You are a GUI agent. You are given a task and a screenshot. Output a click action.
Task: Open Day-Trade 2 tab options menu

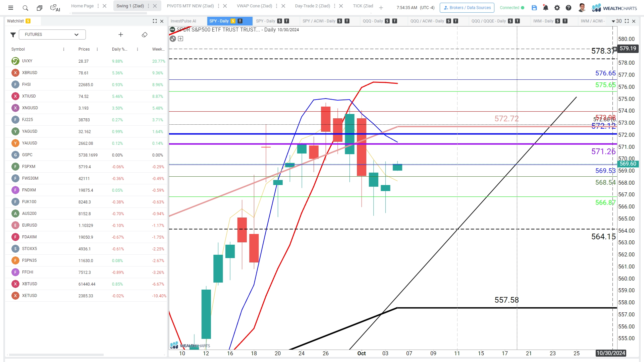click(x=334, y=6)
